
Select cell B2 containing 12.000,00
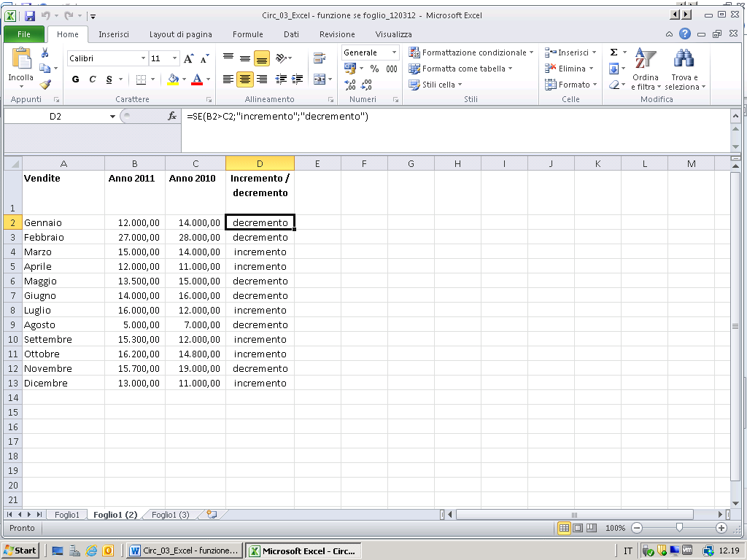(x=135, y=222)
